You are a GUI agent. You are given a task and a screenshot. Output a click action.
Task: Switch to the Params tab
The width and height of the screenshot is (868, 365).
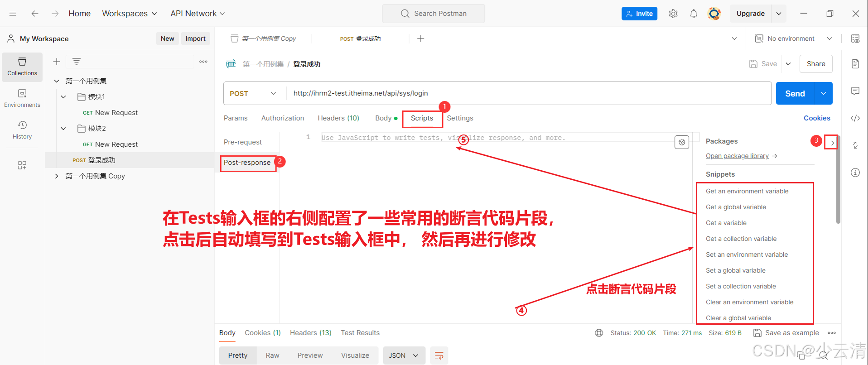236,118
